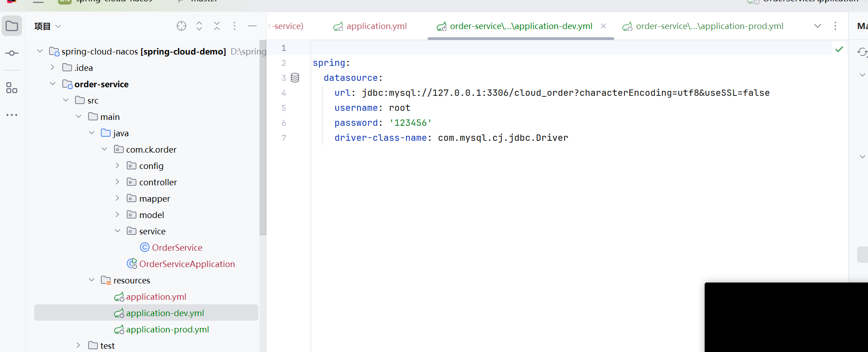
Task: Switch to order-service application-prod.yml tab
Action: coord(703,26)
